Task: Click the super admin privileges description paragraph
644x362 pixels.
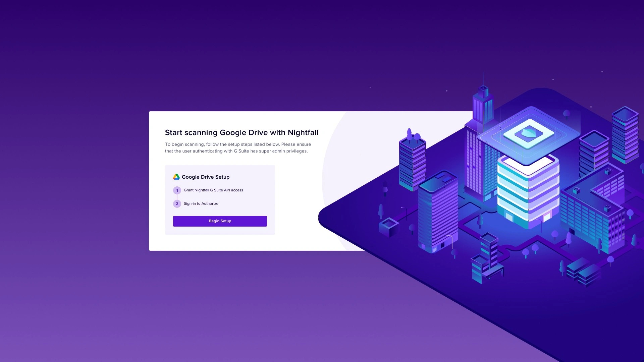Action: click(238, 148)
